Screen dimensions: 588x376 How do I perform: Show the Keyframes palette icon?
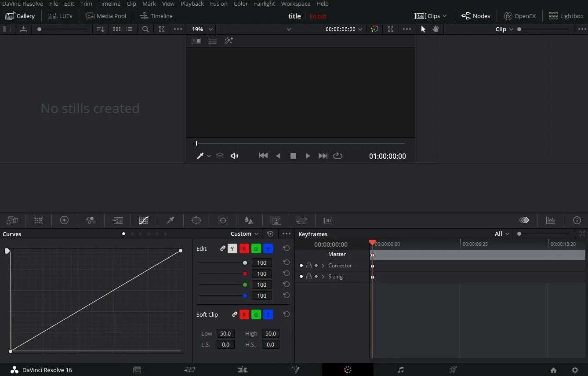pyautogui.click(x=524, y=220)
